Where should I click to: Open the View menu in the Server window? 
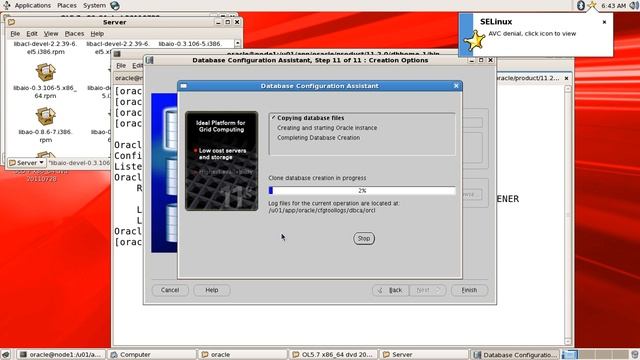51,33
